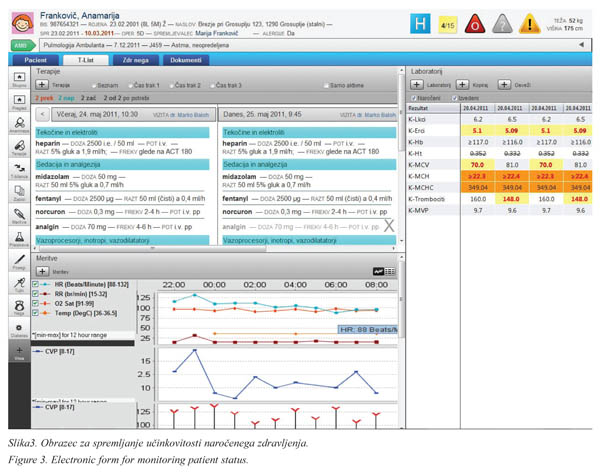Open the lab flask sidebar icon
This screenshot has height=472, width=600.
pos(19,239)
